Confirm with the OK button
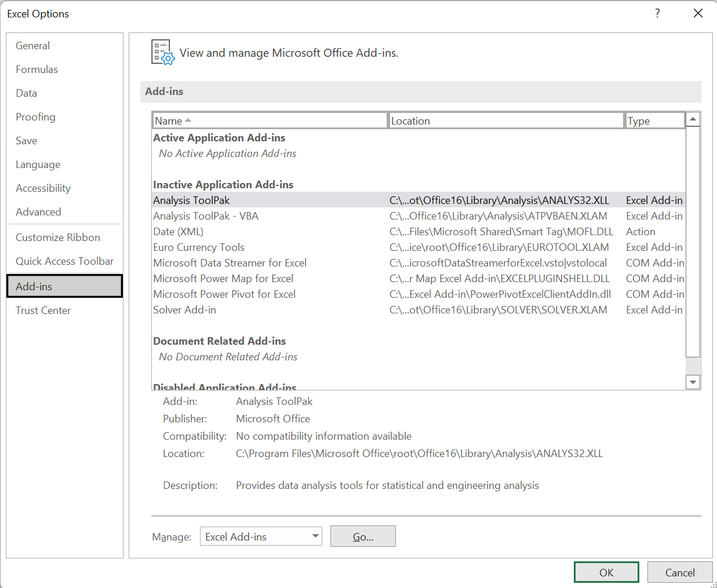Viewport: 717px width, 588px height. [x=606, y=572]
